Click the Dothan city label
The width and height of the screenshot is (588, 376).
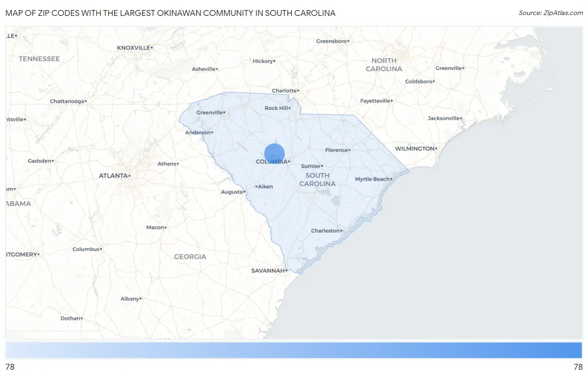(x=70, y=318)
